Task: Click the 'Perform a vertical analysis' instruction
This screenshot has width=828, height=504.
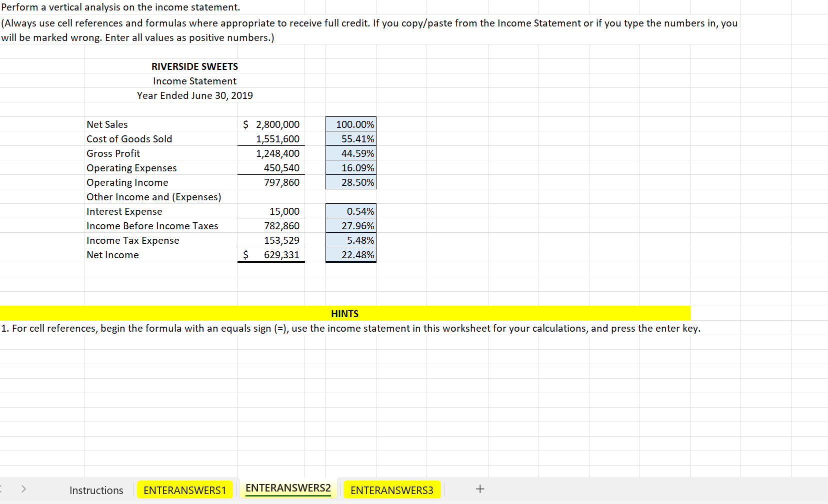Action: (x=120, y=7)
